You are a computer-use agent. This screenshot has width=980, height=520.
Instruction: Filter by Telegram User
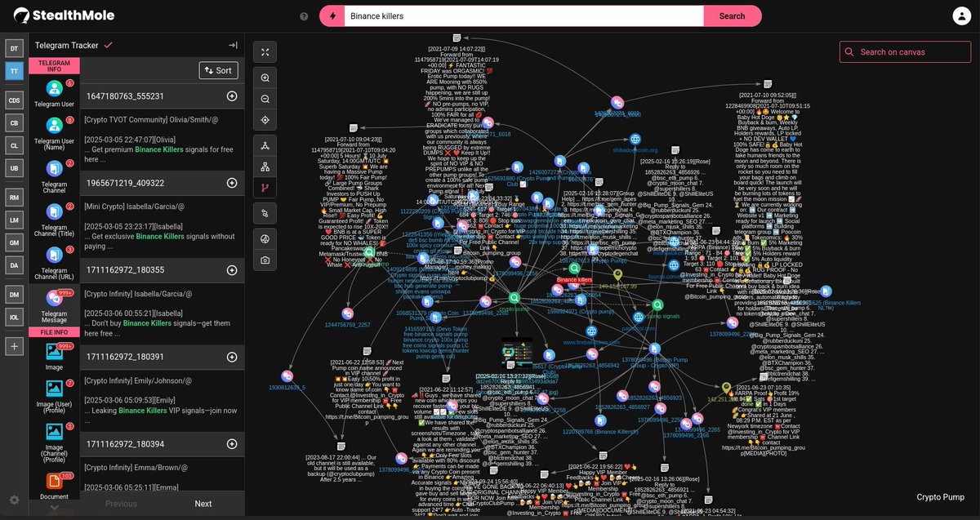tap(55, 94)
